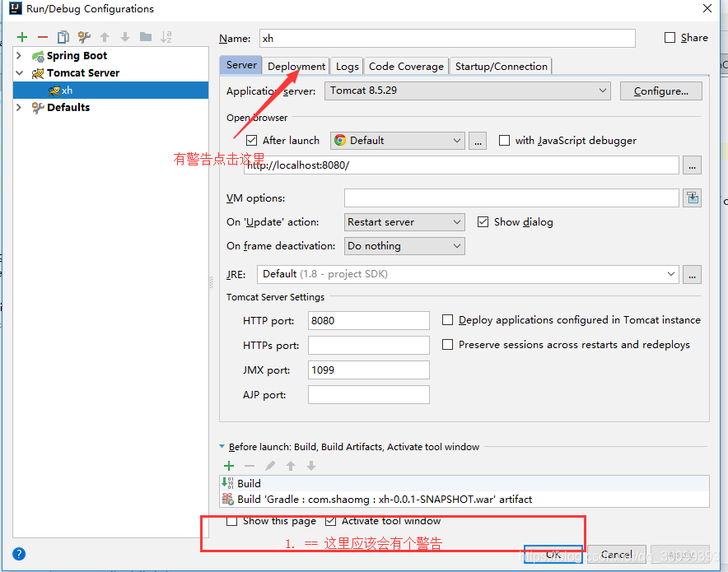
Task: Collapse the Tomcat Server node
Action: (x=19, y=72)
